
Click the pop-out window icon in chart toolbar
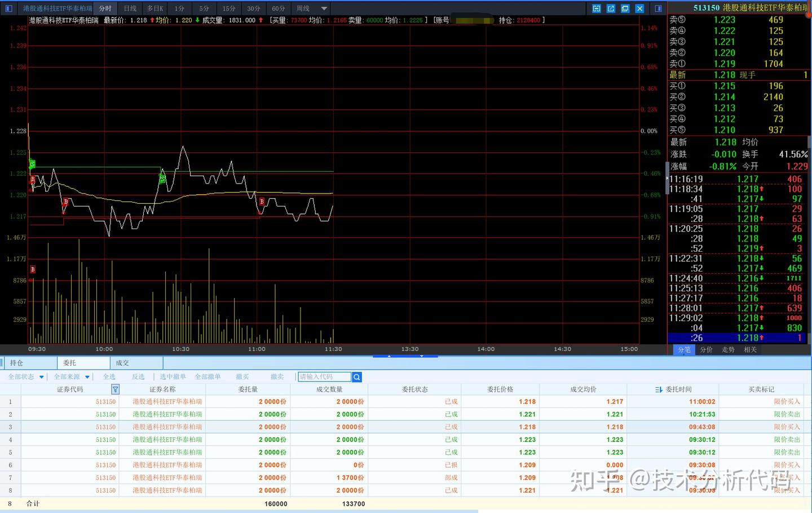click(x=611, y=8)
